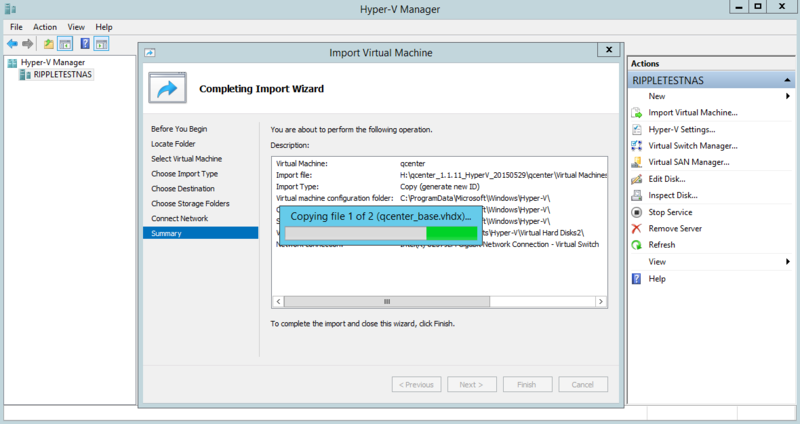Click the description scroll left arrow
This screenshot has width=800, height=424.
(x=278, y=302)
